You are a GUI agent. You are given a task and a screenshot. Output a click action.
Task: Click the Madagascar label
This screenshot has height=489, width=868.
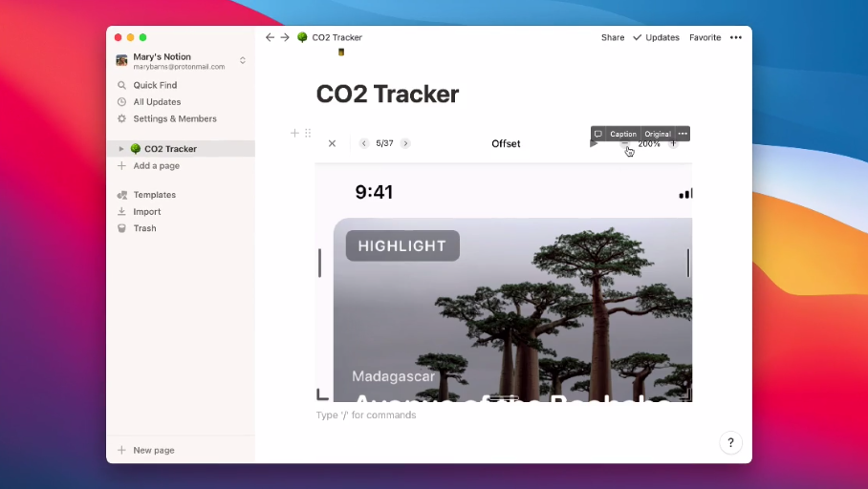coord(394,376)
